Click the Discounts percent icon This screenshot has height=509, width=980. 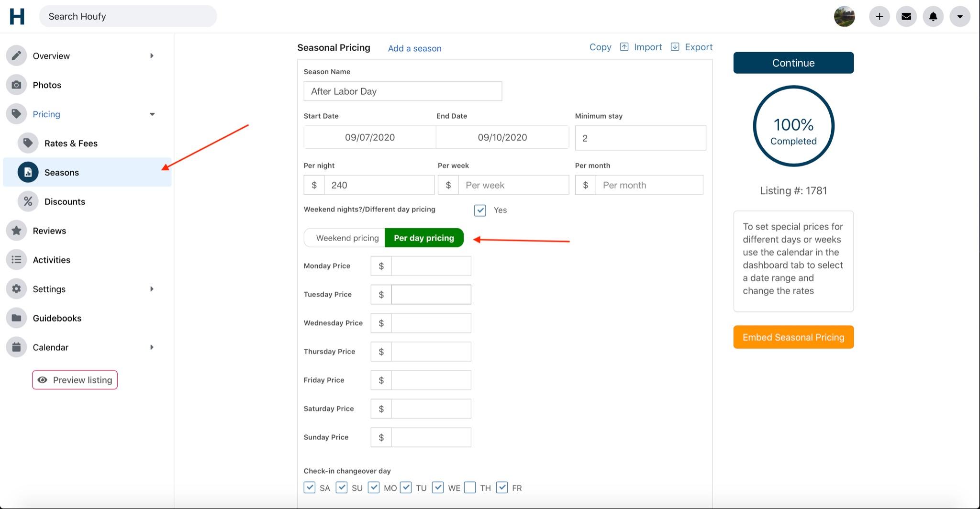pos(27,201)
